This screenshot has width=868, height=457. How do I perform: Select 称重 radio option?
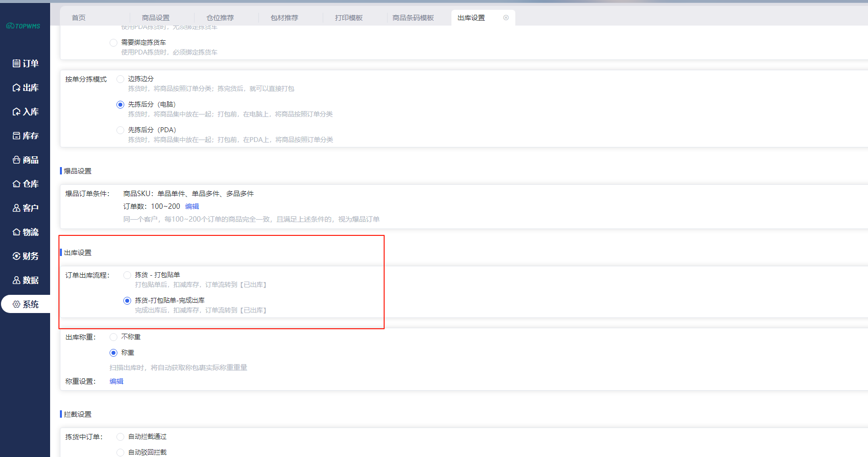point(113,353)
